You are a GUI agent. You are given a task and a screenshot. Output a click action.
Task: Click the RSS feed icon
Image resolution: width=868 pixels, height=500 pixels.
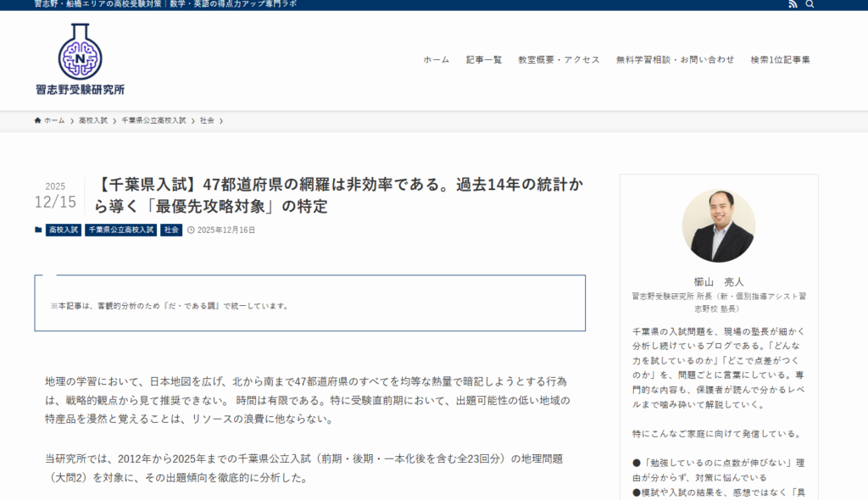pyautogui.click(x=793, y=4)
